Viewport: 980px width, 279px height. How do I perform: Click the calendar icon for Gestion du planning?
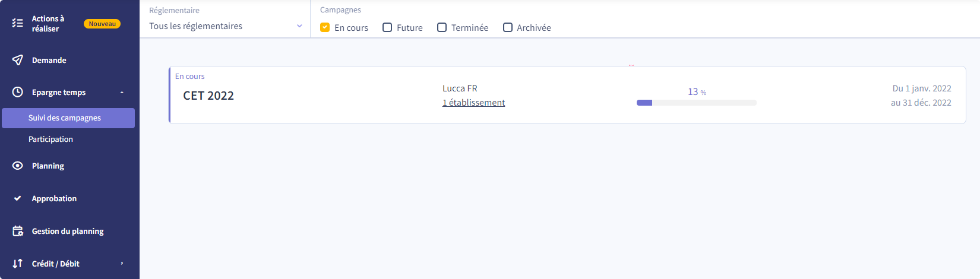(18, 231)
